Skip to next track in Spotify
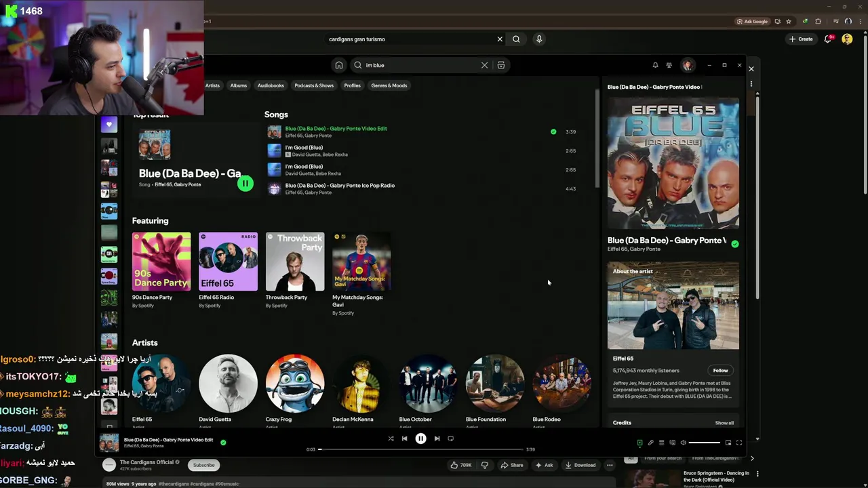Image resolution: width=868 pixels, height=488 pixels. click(437, 439)
